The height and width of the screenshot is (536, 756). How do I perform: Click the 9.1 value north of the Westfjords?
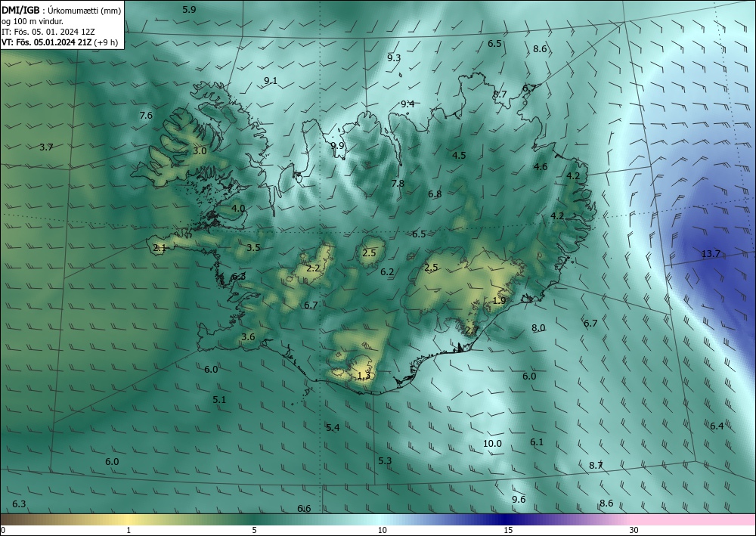271,80
